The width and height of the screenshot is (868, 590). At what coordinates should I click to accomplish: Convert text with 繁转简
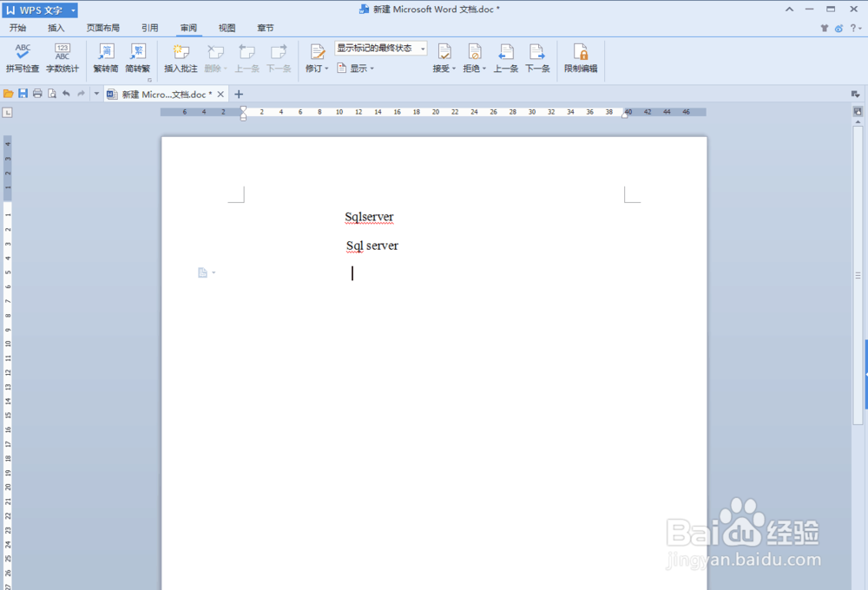tap(106, 58)
